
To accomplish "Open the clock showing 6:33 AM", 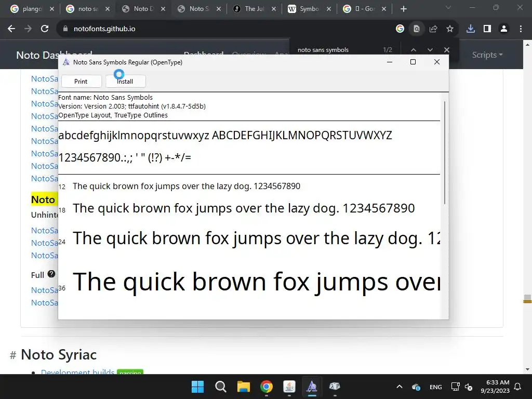I will pos(495,387).
